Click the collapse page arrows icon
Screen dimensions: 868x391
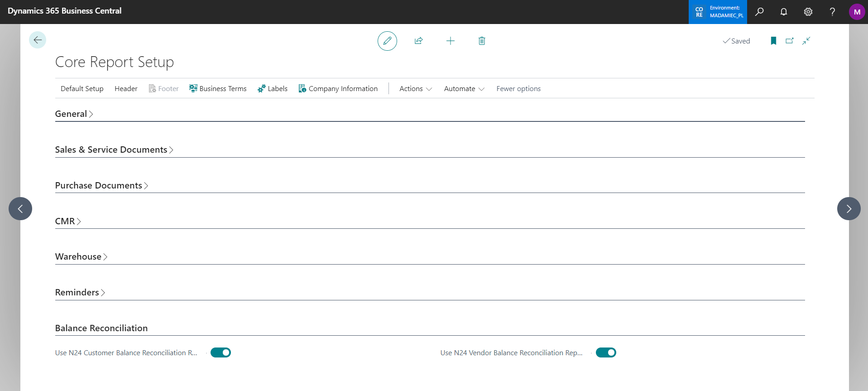tap(806, 41)
